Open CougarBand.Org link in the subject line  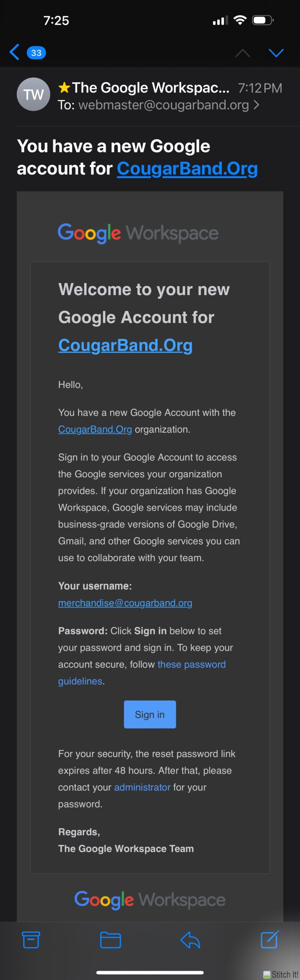pos(187,168)
